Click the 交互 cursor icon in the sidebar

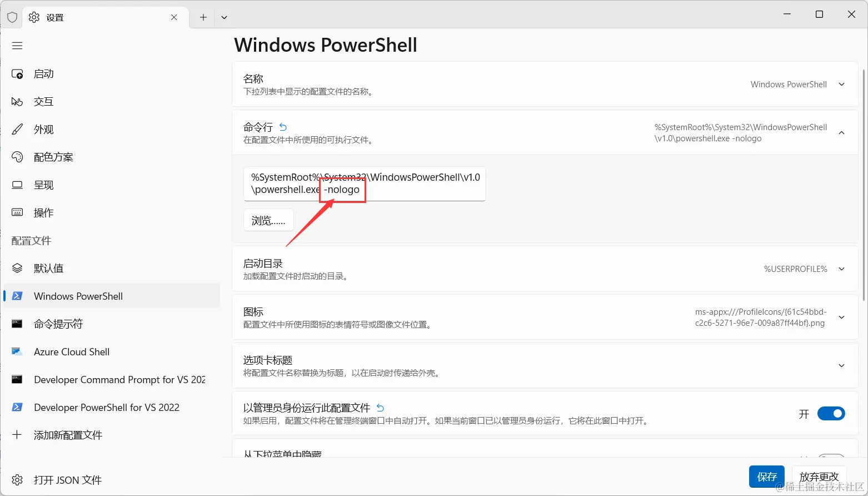[x=17, y=102]
